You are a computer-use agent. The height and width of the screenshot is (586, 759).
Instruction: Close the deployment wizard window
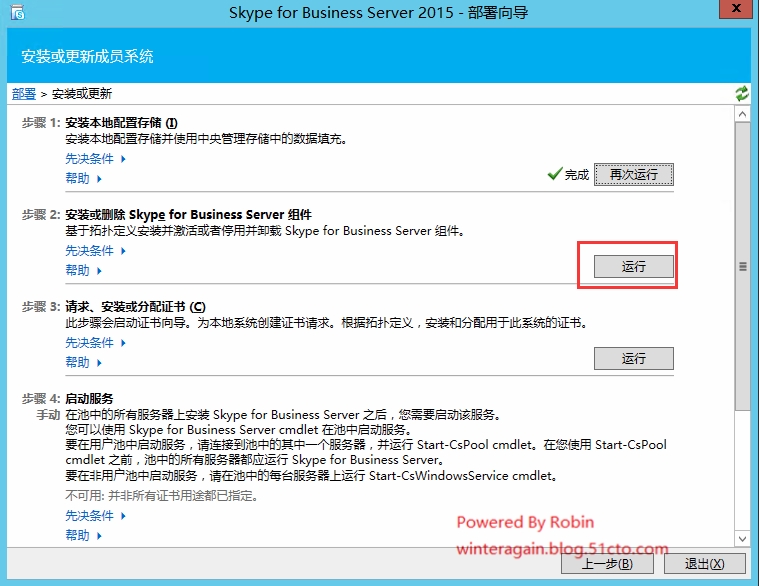[x=736, y=9]
